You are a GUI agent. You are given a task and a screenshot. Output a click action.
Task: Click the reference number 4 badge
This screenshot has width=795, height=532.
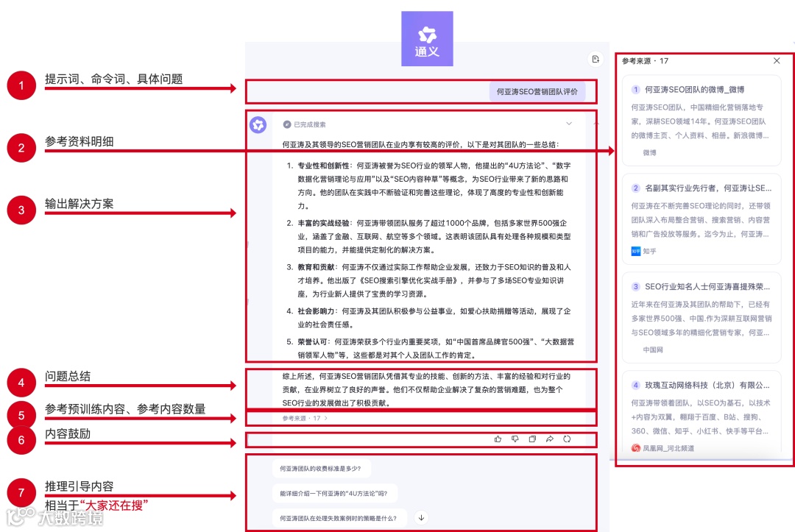point(636,385)
